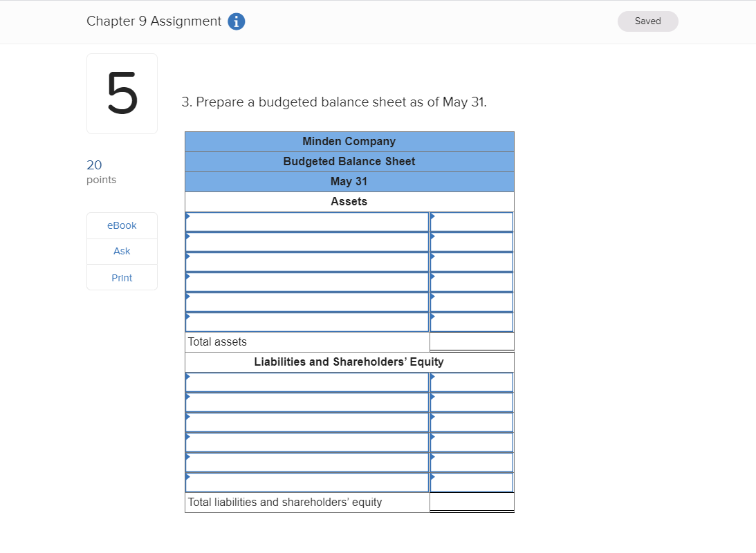The image size is (756, 553).
Task: Select the Total liabilities and shareholders' equity amount field
Action: pyautogui.click(x=471, y=502)
